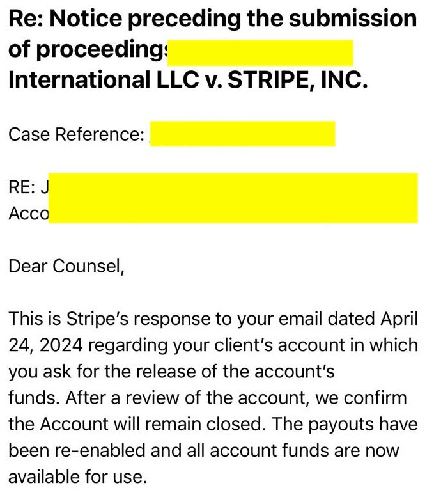Screen dimensions: 434x504
Task: Click the yellow redacted case reference number
Action: 243,134
